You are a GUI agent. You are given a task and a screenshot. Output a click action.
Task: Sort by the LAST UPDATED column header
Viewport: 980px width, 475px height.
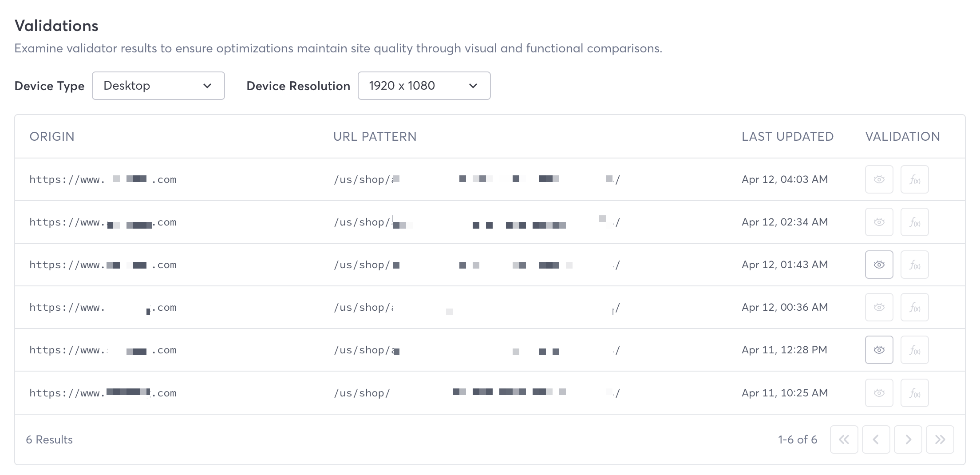(x=787, y=136)
